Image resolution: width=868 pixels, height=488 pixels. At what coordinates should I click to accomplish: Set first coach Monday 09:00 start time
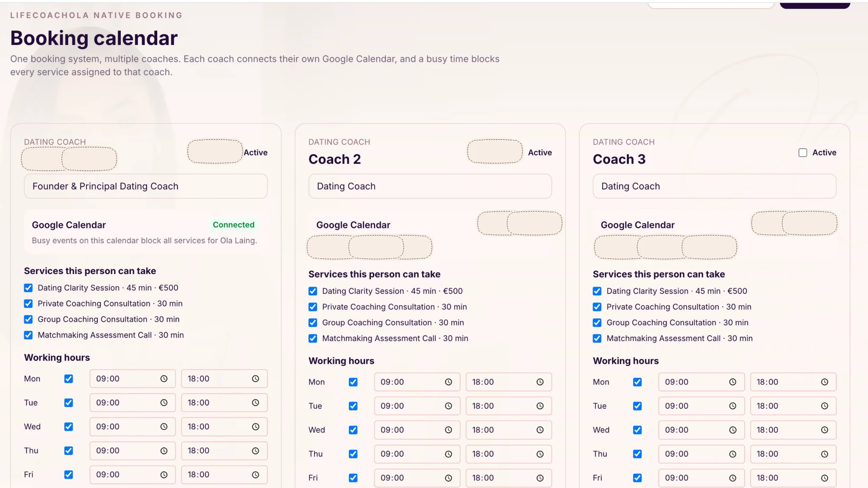pyautogui.click(x=133, y=379)
